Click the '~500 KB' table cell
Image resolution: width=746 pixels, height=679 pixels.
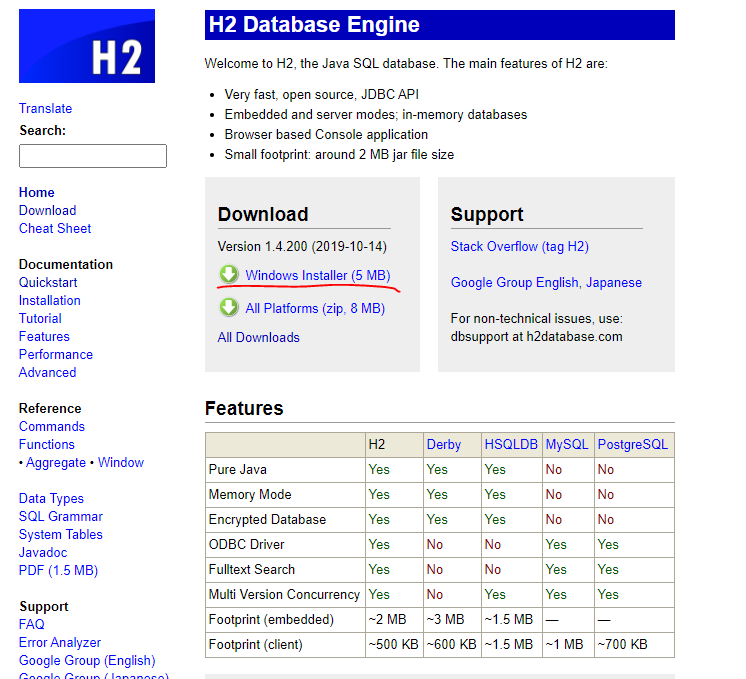click(394, 645)
